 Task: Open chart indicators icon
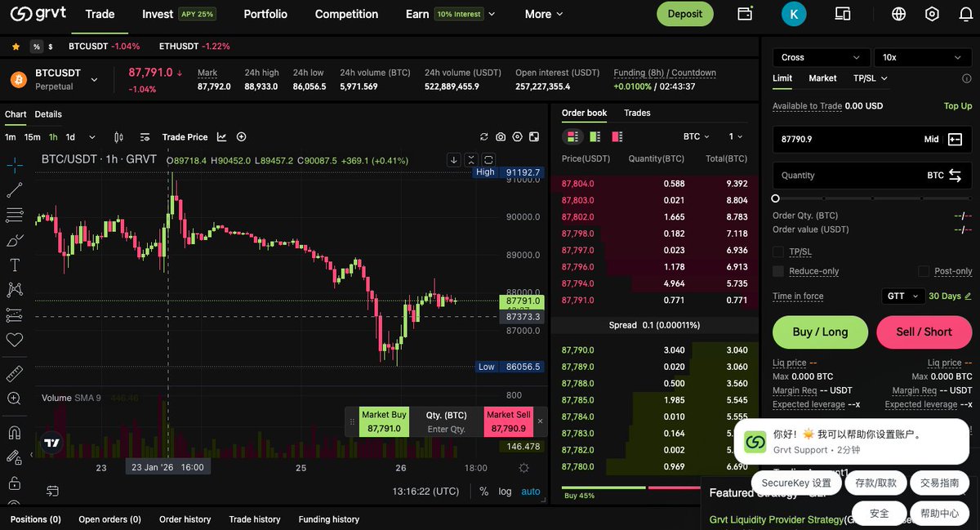[x=221, y=137]
